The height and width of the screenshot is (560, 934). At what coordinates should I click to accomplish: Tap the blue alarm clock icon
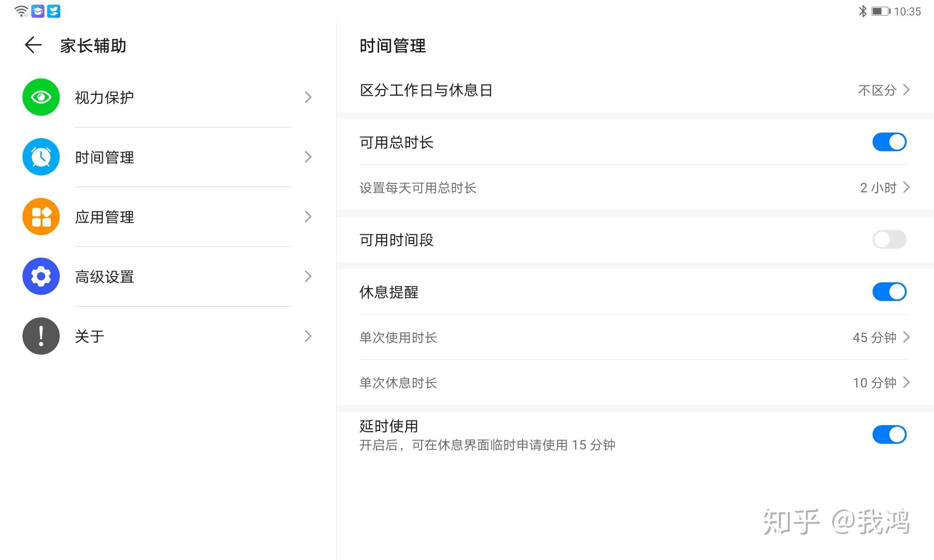(41, 157)
